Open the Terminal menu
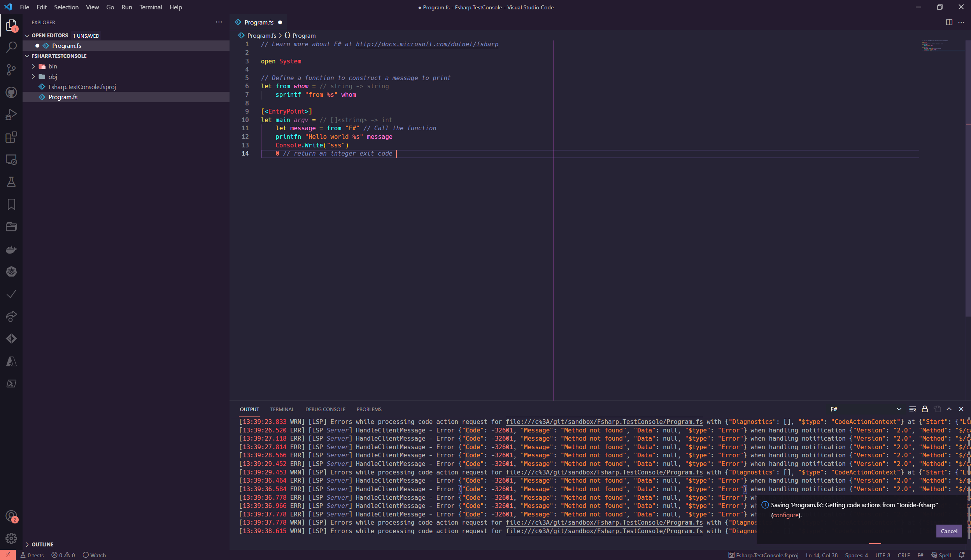The image size is (971, 560). pyautogui.click(x=151, y=7)
